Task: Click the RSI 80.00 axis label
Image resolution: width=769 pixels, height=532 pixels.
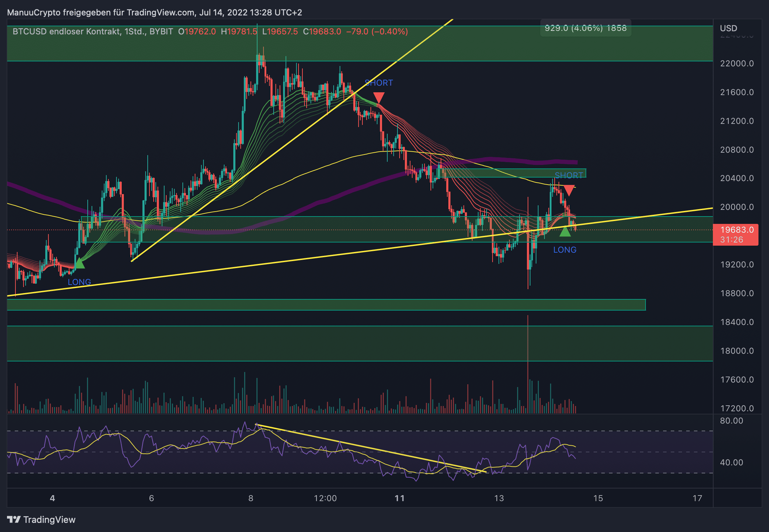Action: click(x=731, y=421)
